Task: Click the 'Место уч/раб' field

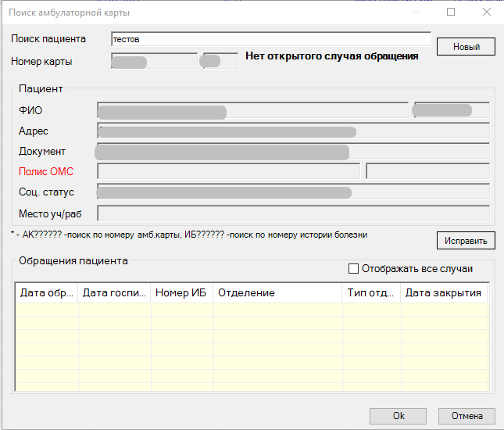Action: [x=293, y=213]
